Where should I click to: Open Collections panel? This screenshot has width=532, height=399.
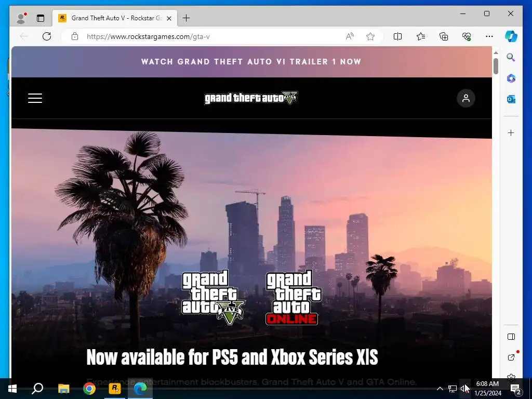444,36
